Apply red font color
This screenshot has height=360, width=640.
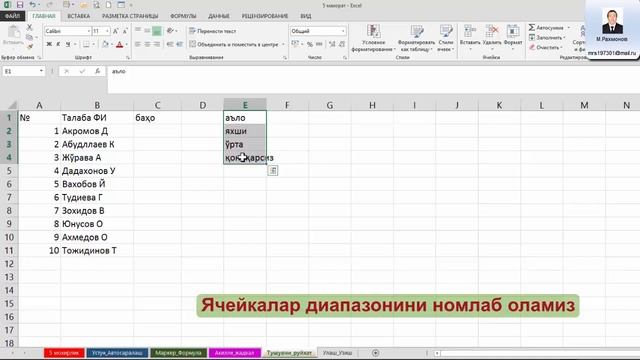click(120, 44)
